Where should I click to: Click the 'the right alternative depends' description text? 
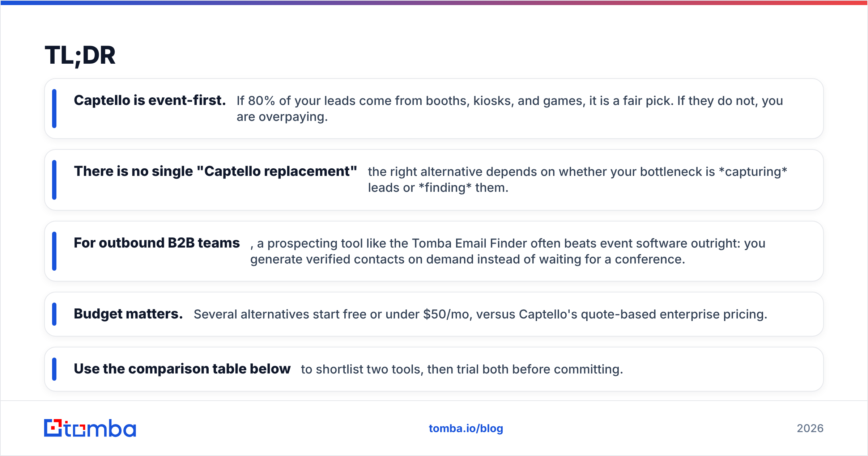tap(578, 180)
